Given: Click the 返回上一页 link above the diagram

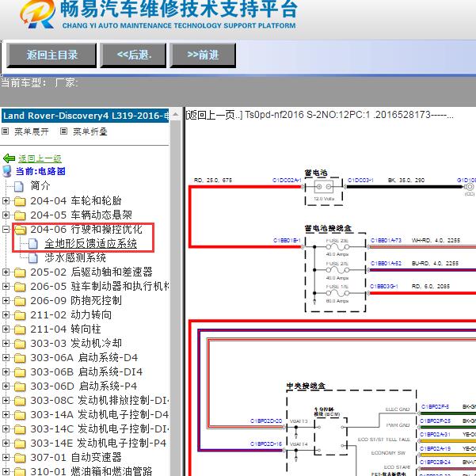Looking at the screenshot, I should tap(214, 115).
